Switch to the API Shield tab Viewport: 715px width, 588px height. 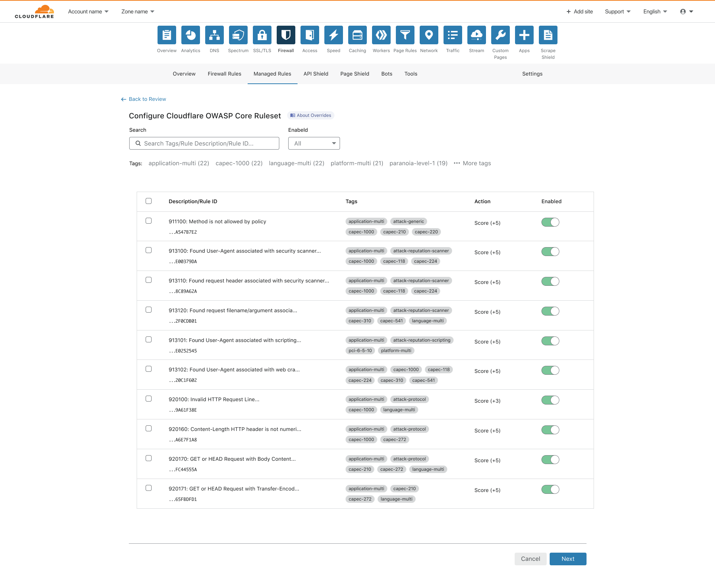coord(315,74)
